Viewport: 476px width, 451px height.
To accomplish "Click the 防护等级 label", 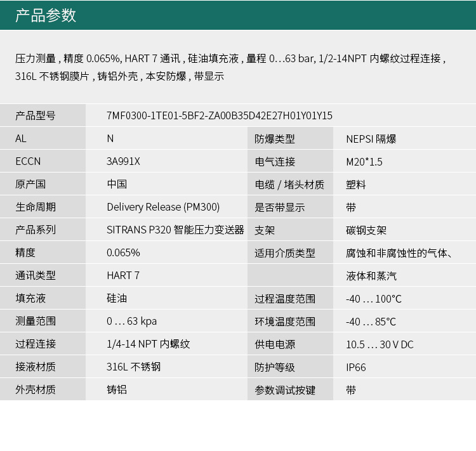I will click(275, 367).
